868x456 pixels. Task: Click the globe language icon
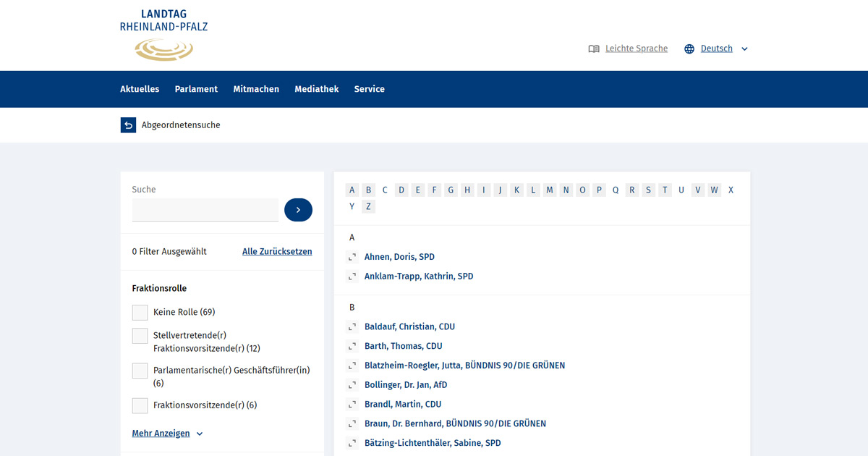[689, 49]
